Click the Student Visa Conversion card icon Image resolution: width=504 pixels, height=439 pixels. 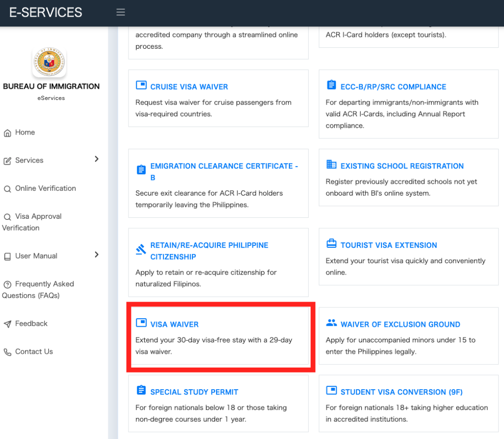(x=331, y=391)
